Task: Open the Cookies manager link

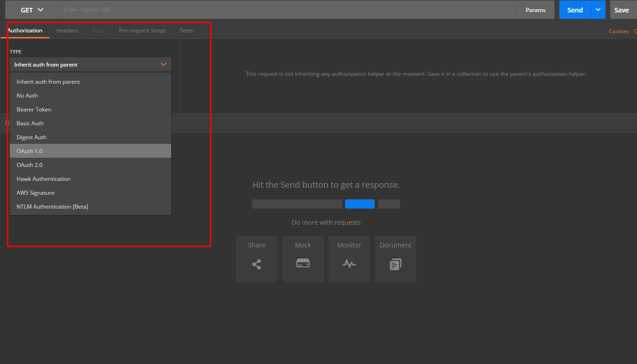Action: point(619,31)
